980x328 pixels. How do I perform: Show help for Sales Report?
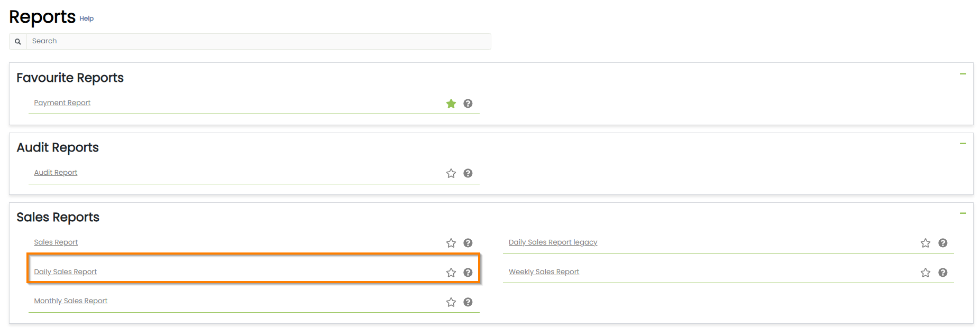468,243
